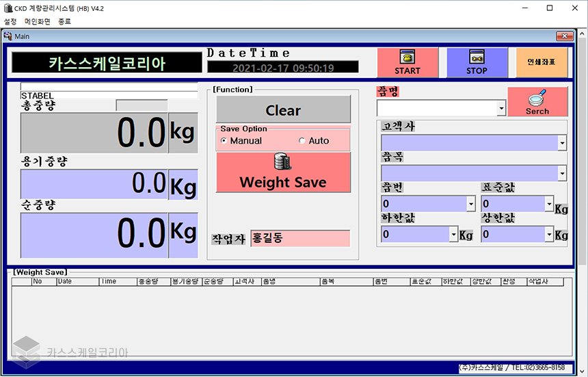
Task: Click the Main window title icon
Action: pyautogui.click(x=8, y=36)
